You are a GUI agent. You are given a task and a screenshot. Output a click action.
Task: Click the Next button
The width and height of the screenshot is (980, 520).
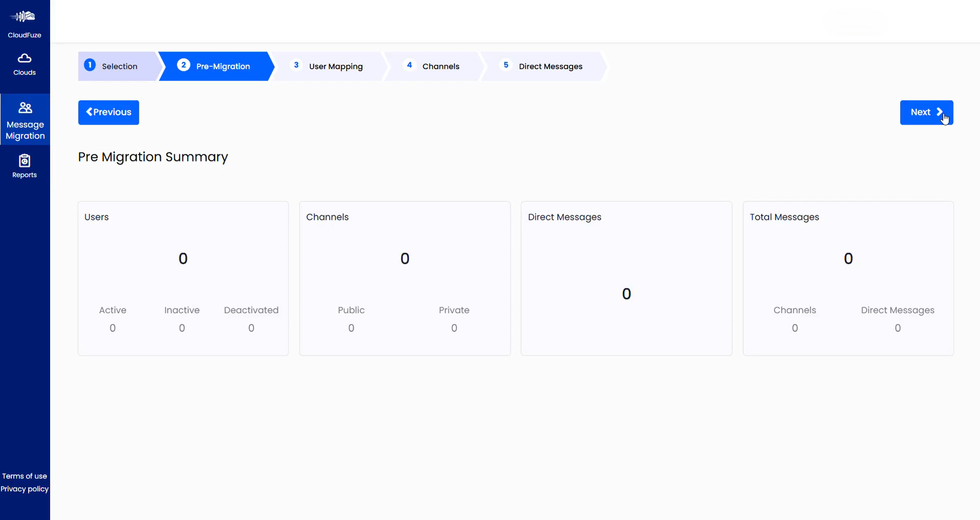(x=926, y=112)
